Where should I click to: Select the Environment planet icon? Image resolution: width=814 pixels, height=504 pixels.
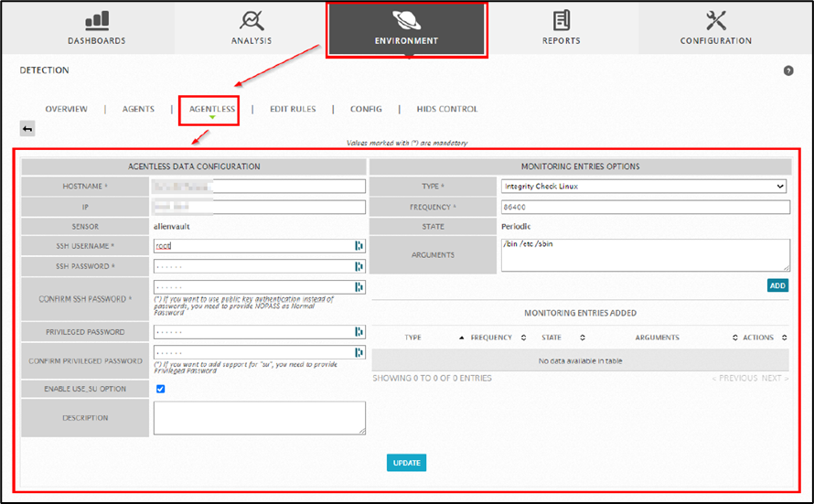pyautogui.click(x=406, y=20)
